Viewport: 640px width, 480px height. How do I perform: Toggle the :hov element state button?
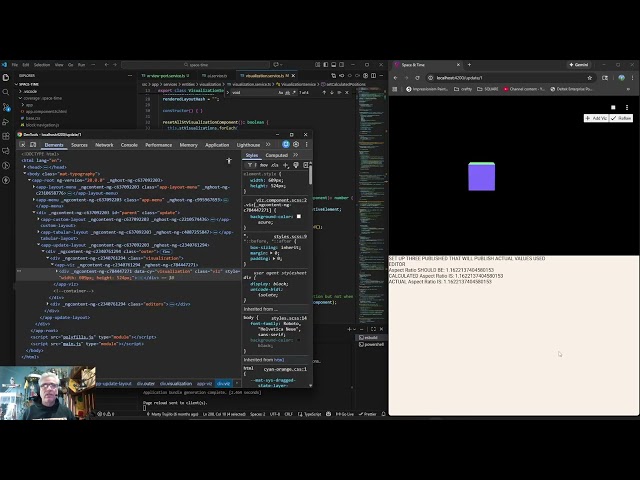click(264, 165)
